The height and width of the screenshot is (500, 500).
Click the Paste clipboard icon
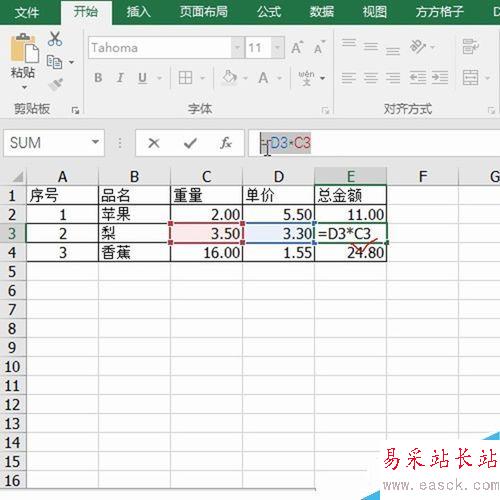[x=25, y=48]
